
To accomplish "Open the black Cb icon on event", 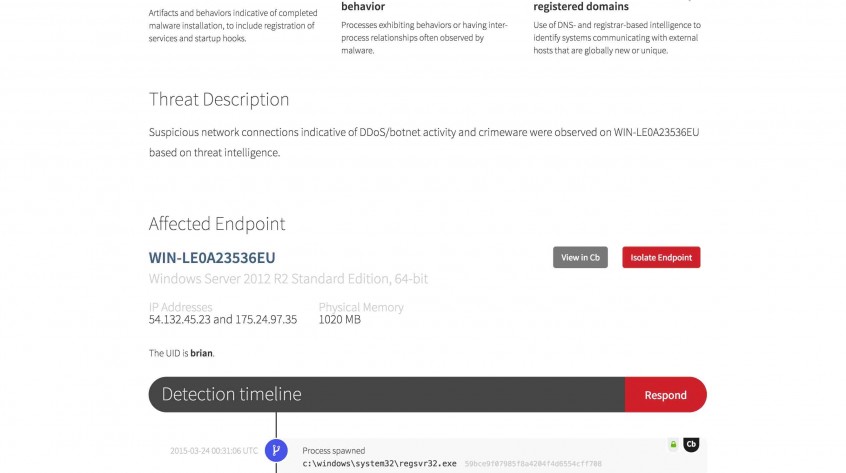I will pos(690,444).
